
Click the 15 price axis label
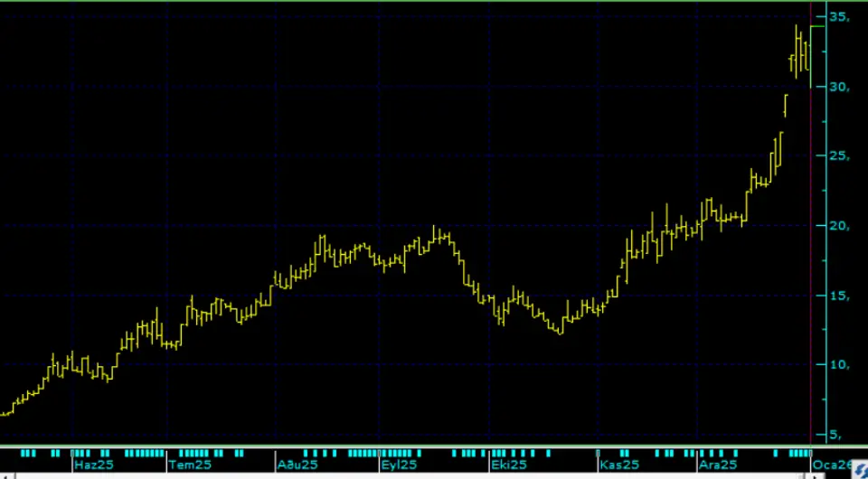pos(838,296)
